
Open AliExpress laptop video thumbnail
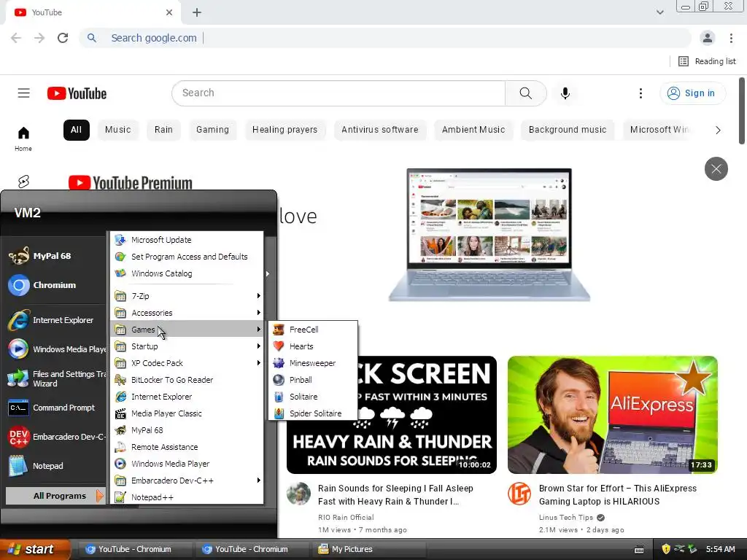pos(613,415)
